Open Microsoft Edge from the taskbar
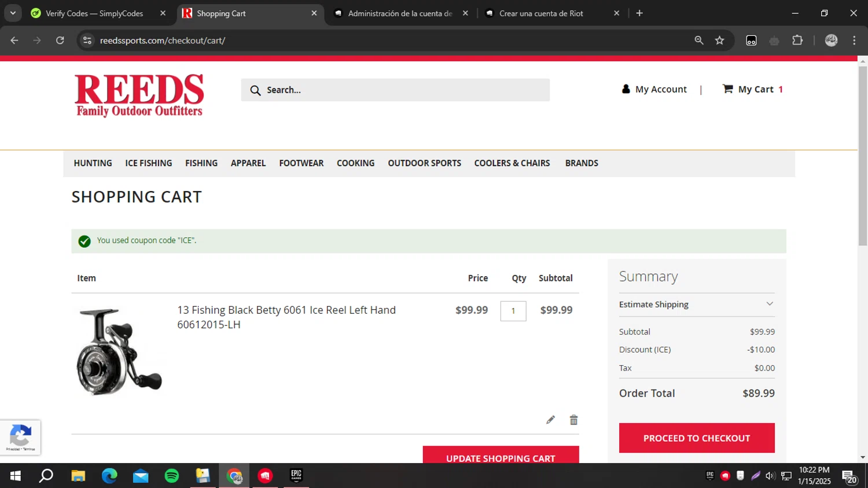Image resolution: width=868 pixels, height=488 pixels. coord(109,476)
